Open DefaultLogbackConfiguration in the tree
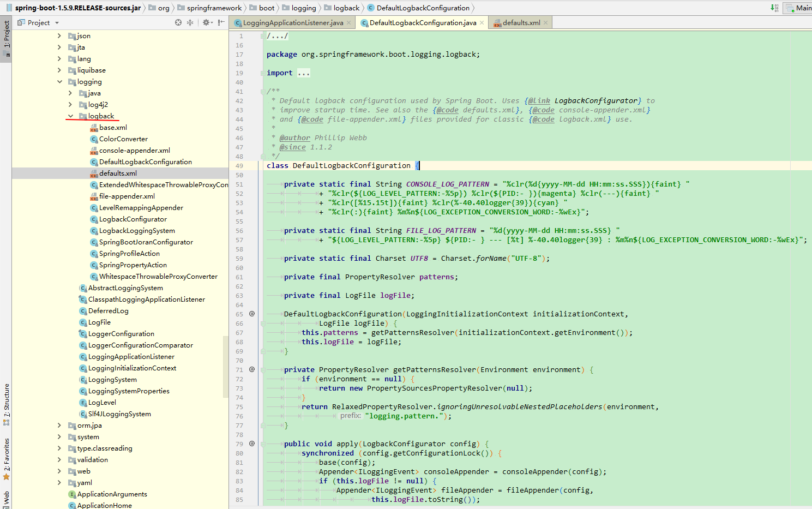The width and height of the screenshot is (812, 509). (145, 161)
